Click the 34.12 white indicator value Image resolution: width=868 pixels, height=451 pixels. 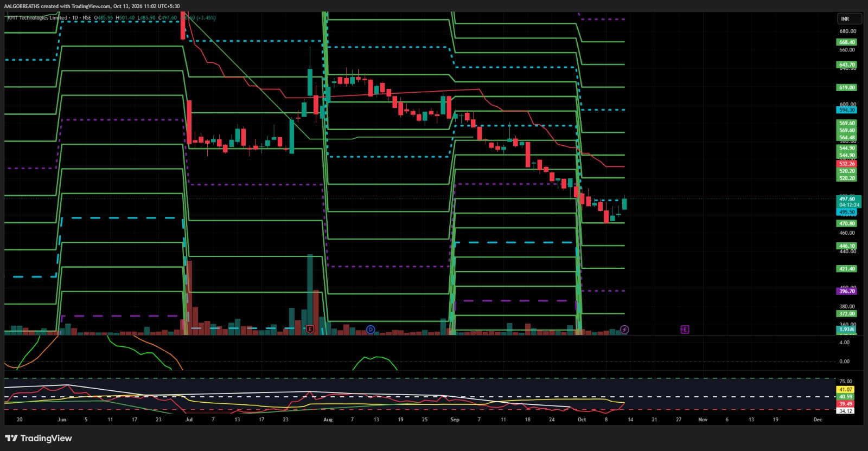tap(845, 410)
